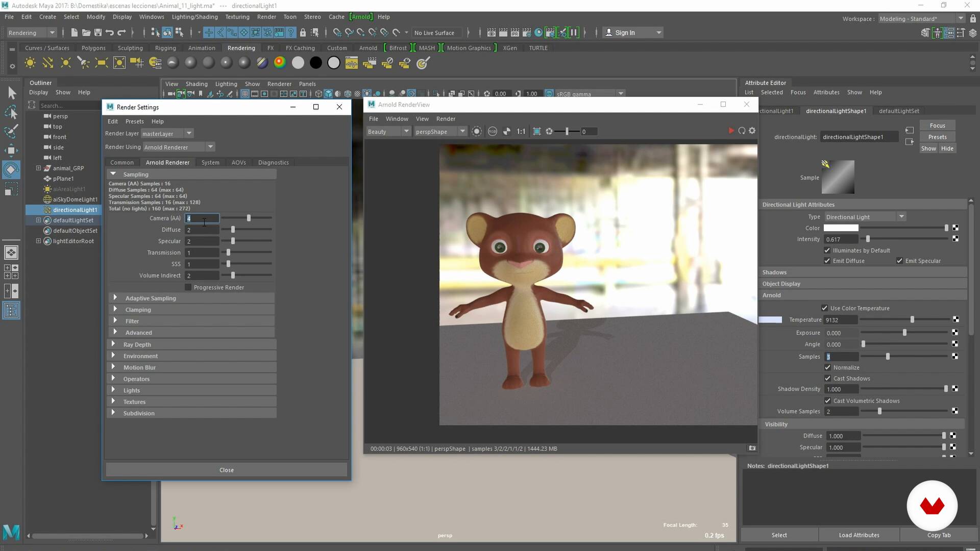The image size is (980, 551).
Task: Click the Undo arrow icon in status line
Action: [x=110, y=33]
